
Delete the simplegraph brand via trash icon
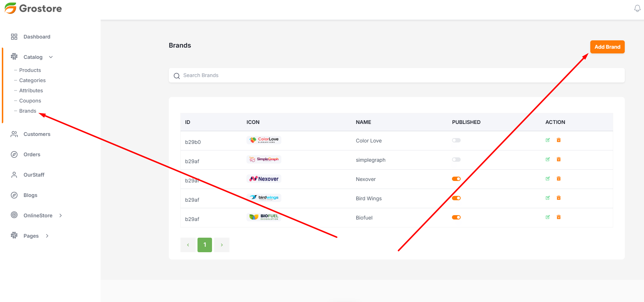(x=559, y=160)
